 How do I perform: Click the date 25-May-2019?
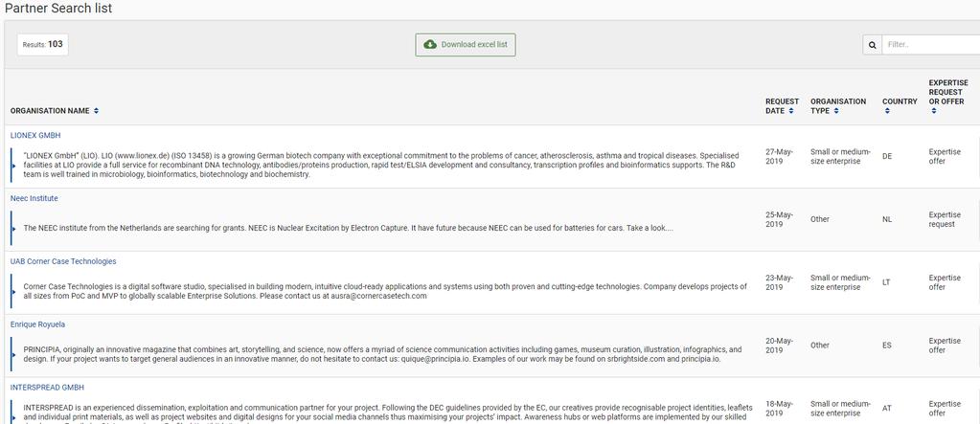click(x=780, y=219)
